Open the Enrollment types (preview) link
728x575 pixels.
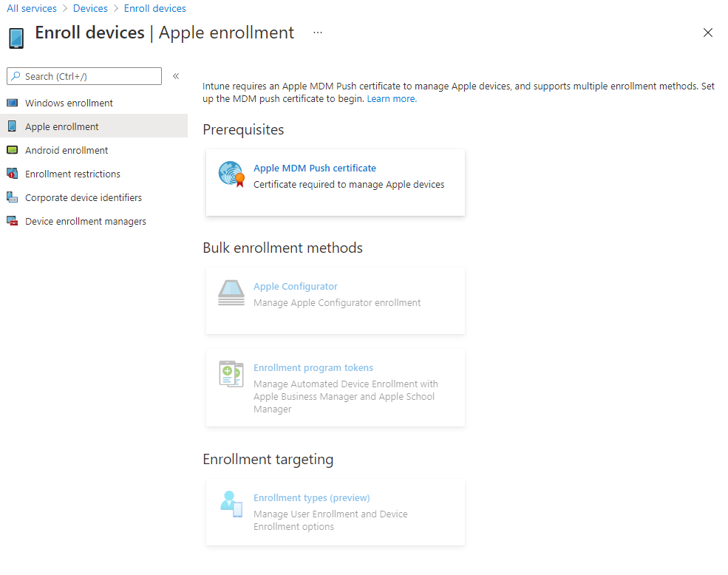coord(312,498)
